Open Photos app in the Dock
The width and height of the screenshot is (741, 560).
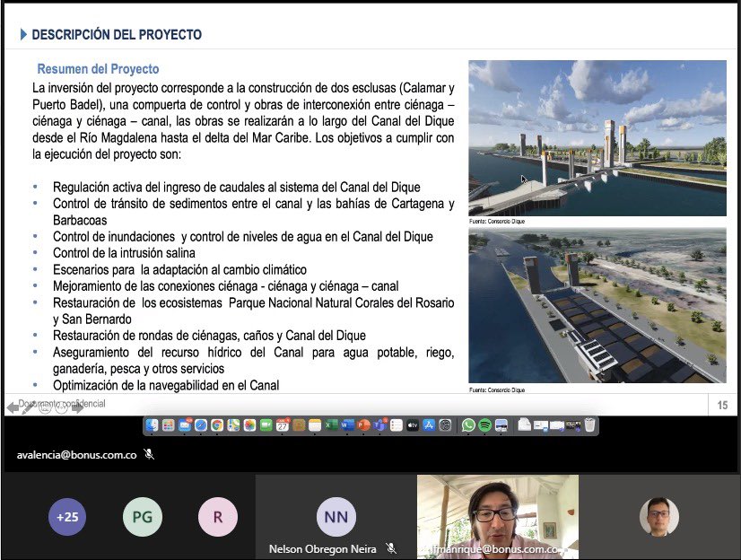(249, 425)
